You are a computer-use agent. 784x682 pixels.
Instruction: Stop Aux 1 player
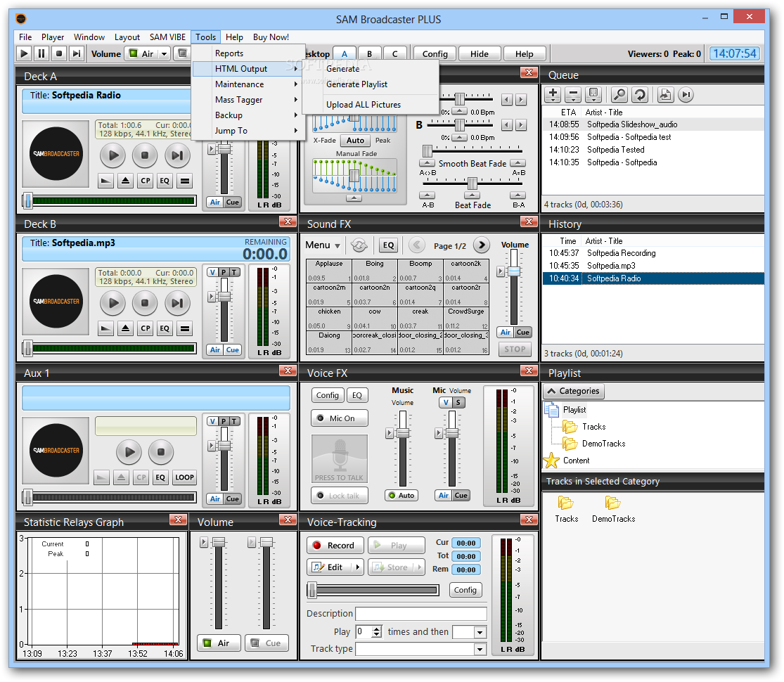pos(161,452)
